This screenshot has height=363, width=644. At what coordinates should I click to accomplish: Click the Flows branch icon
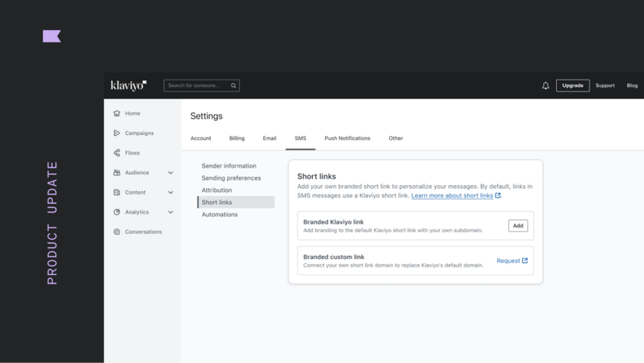click(x=117, y=153)
